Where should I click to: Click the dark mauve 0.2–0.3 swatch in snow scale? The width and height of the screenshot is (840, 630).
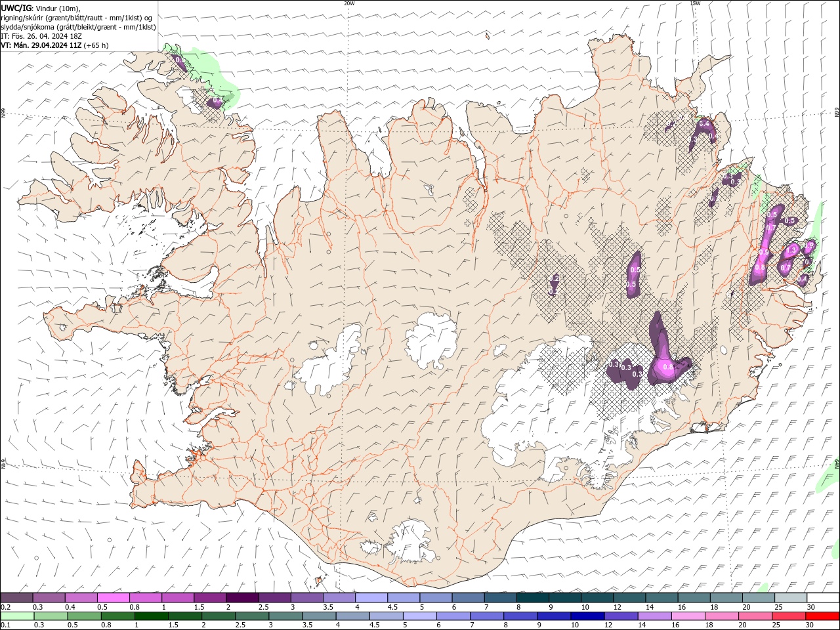pos(16,598)
